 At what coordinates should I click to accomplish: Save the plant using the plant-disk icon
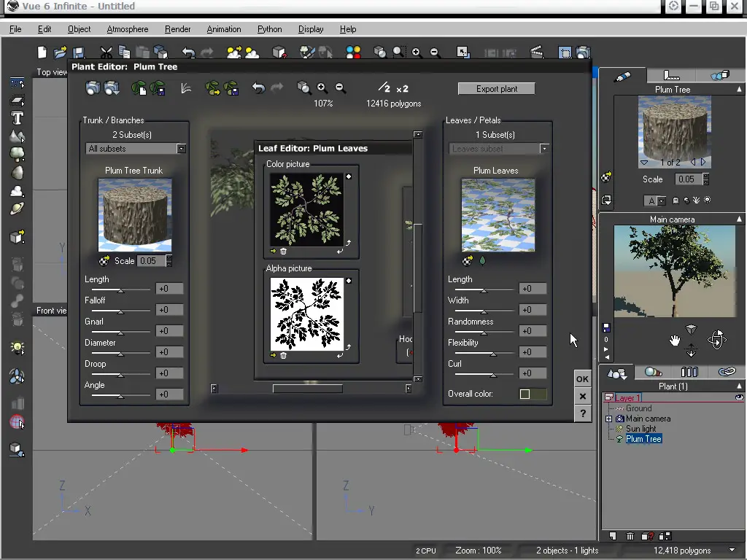pos(157,88)
